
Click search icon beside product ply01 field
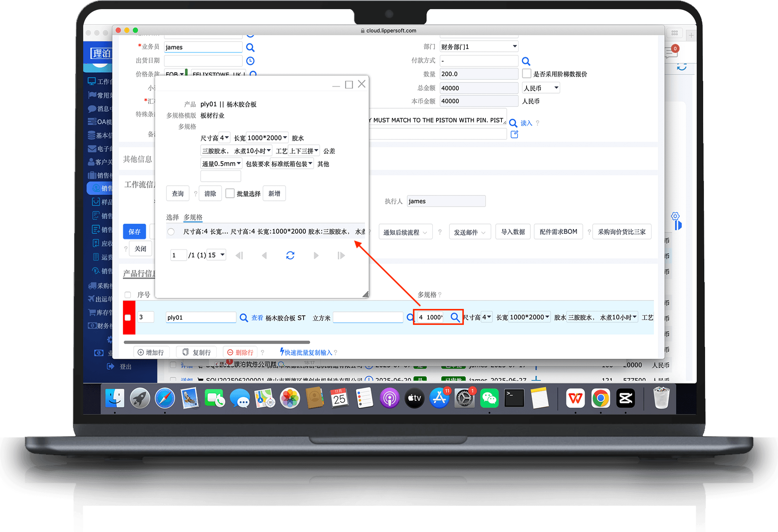click(x=244, y=317)
